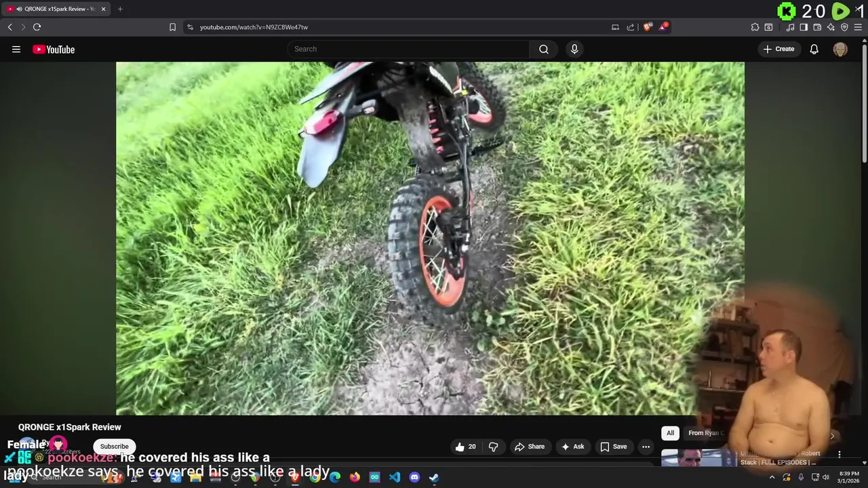Dislike the video with thumbs down
The height and width of the screenshot is (488, 868).
pyautogui.click(x=493, y=447)
